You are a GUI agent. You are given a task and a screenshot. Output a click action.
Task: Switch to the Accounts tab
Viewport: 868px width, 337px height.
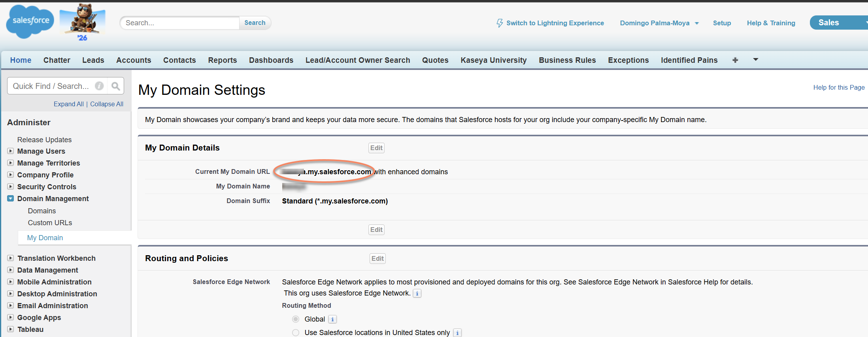tap(134, 60)
